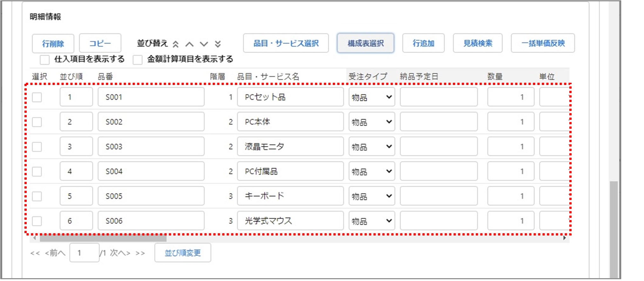644x281 pixels.
Task: Select the row checkbox for S004
Action: pos(37,172)
